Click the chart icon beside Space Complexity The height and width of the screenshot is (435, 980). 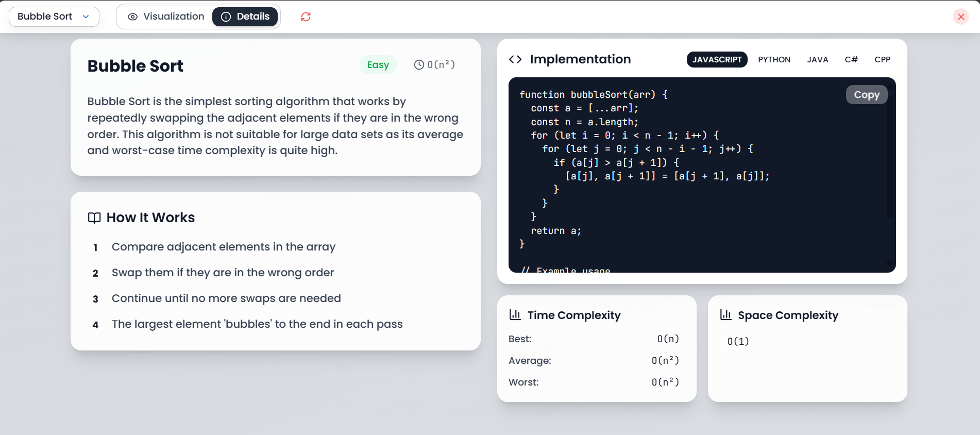coord(725,314)
